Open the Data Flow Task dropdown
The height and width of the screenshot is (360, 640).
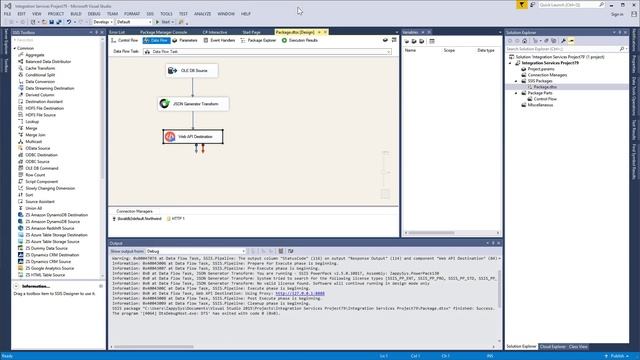[389, 52]
